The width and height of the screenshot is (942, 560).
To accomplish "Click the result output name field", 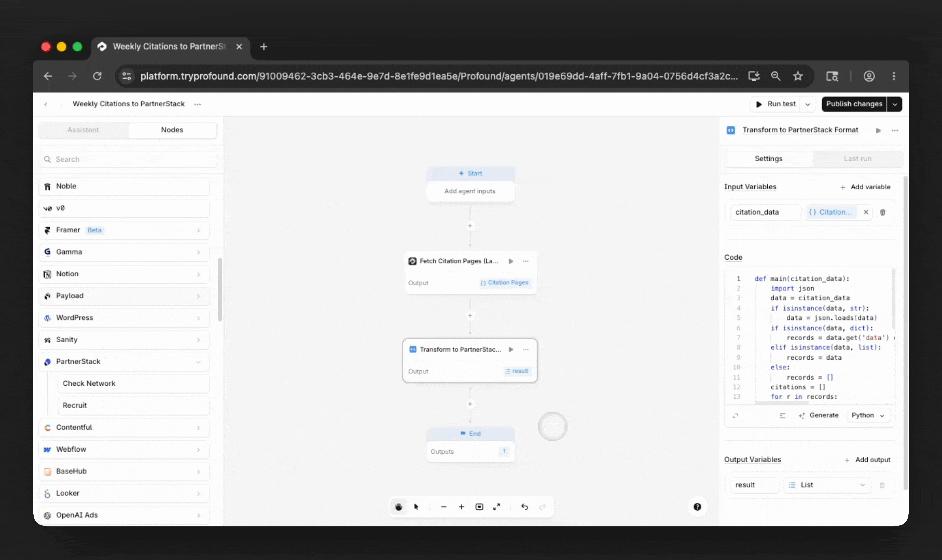I will [x=755, y=485].
